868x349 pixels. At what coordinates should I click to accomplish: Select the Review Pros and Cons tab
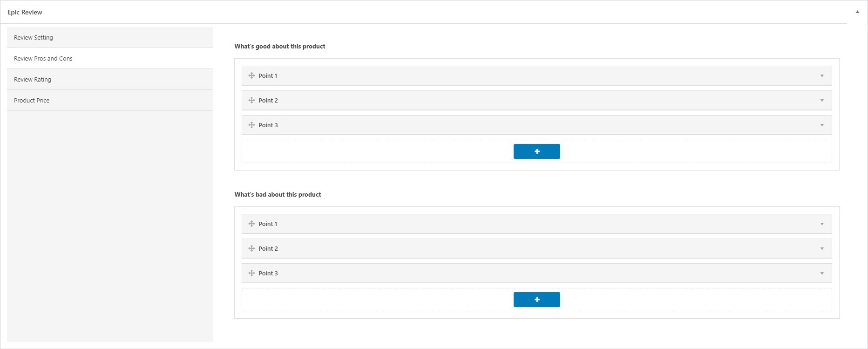43,58
